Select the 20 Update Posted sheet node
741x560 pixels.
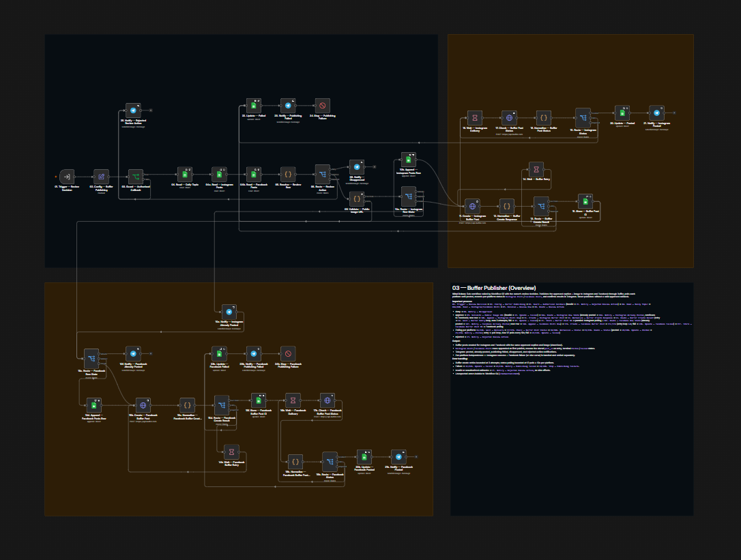pos(622,113)
